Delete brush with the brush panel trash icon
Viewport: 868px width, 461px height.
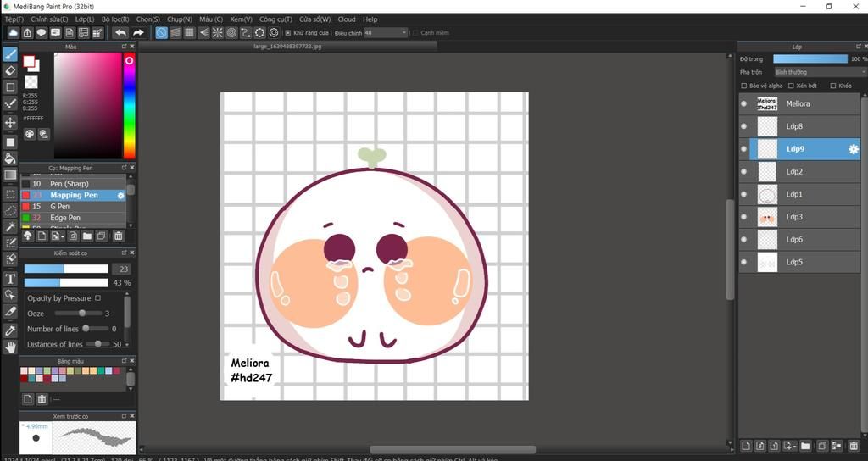(x=118, y=236)
